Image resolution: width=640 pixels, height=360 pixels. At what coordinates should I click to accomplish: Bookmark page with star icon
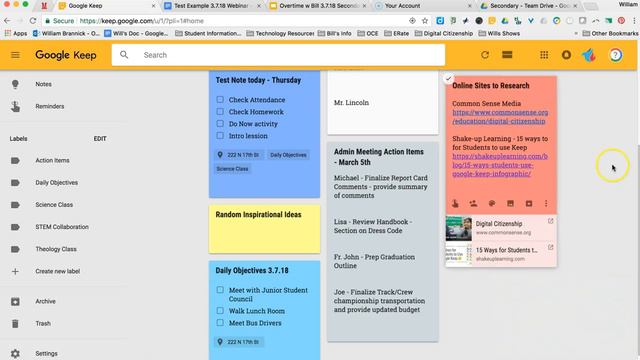[425, 20]
